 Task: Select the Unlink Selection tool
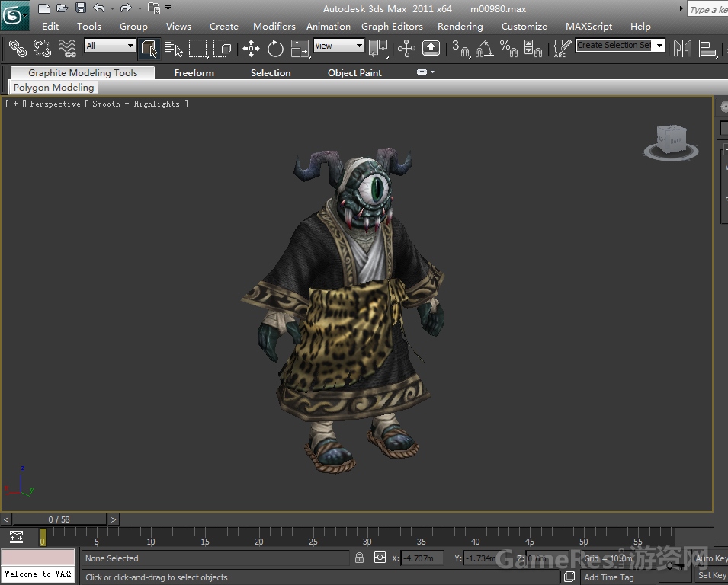point(42,48)
